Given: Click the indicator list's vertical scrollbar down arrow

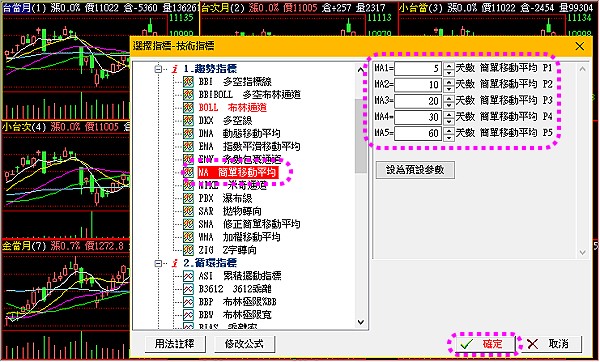Looking at the screenshot, I should [360, 322].
